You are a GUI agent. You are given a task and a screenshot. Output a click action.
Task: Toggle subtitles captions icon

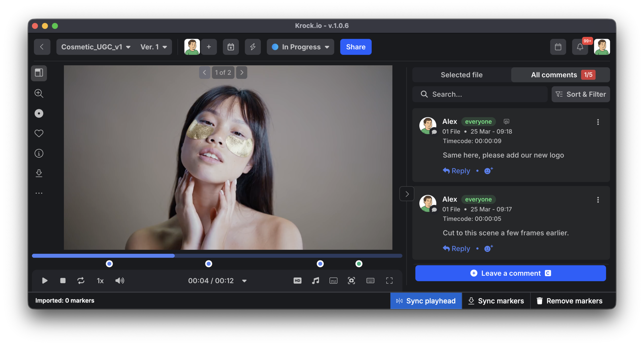point(333,280)
